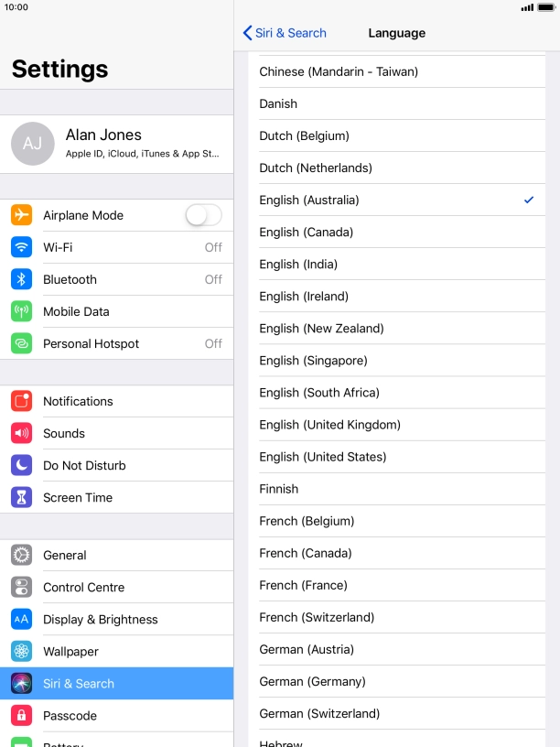This screenshot has height=747, width=560.
Task: Select English (New Zealand) language
Action: 397,329
